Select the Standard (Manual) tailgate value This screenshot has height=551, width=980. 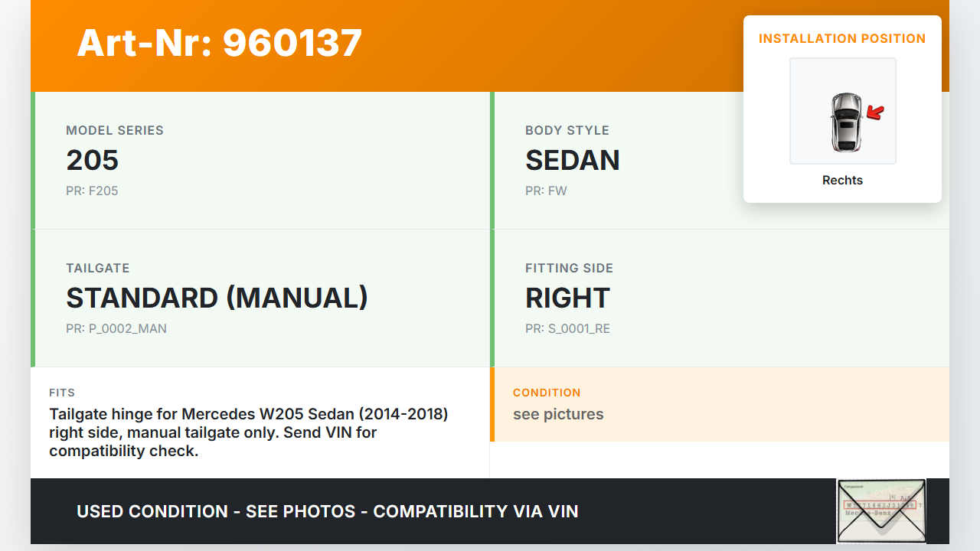coord(217,298)
